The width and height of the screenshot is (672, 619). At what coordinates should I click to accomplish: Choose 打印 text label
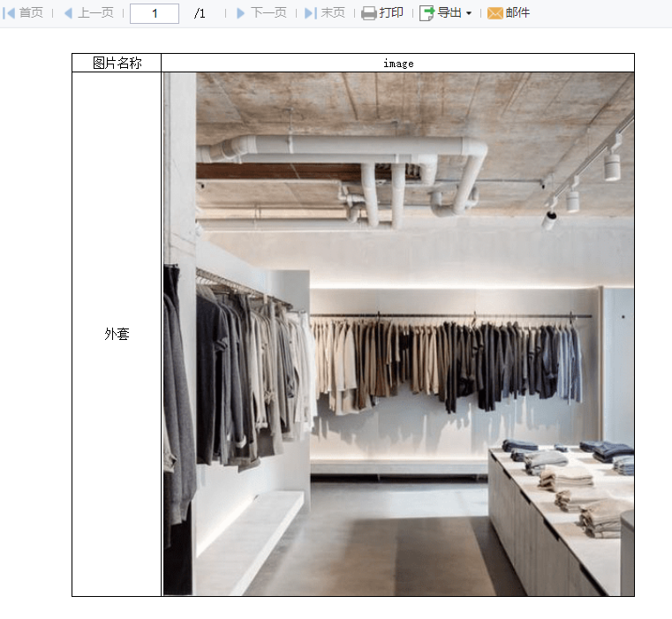click(x=391, y=13)
